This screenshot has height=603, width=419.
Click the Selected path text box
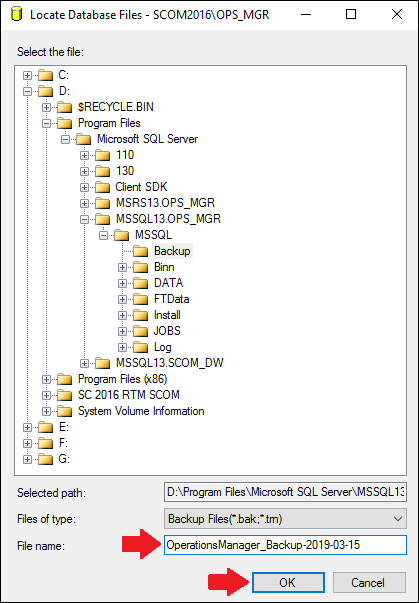[285, 492]
